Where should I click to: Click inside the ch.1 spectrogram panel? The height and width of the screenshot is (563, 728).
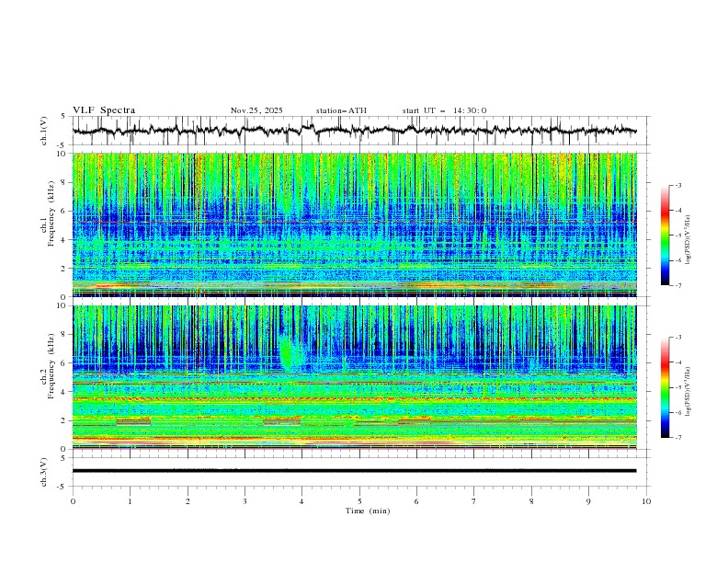(x=358, y=224)
